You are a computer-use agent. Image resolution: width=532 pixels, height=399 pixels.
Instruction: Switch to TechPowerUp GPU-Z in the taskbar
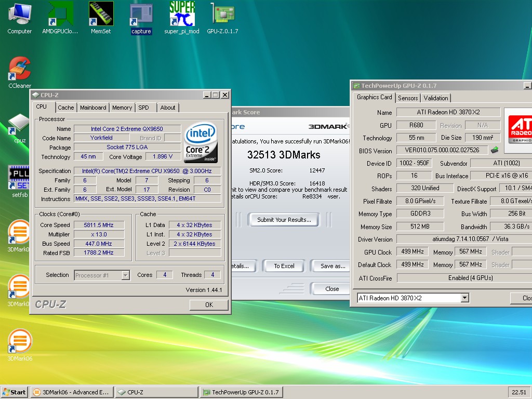click(x=241, y=392)
